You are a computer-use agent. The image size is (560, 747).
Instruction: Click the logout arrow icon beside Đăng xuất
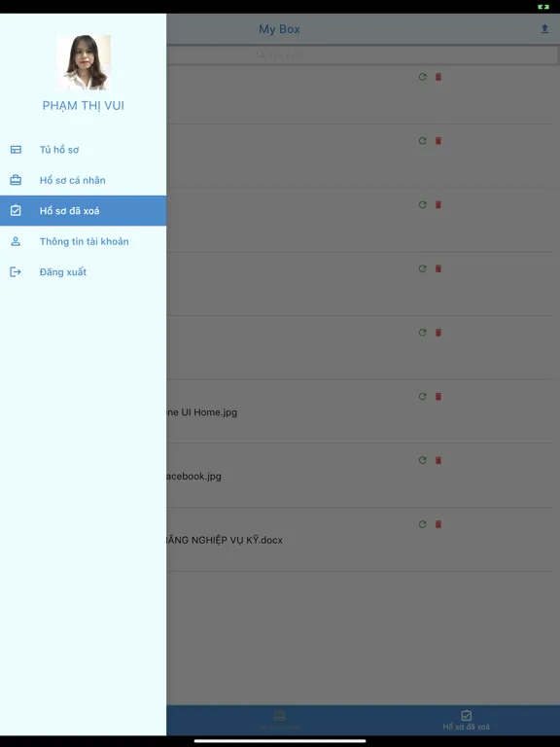(x=16, y=272)
